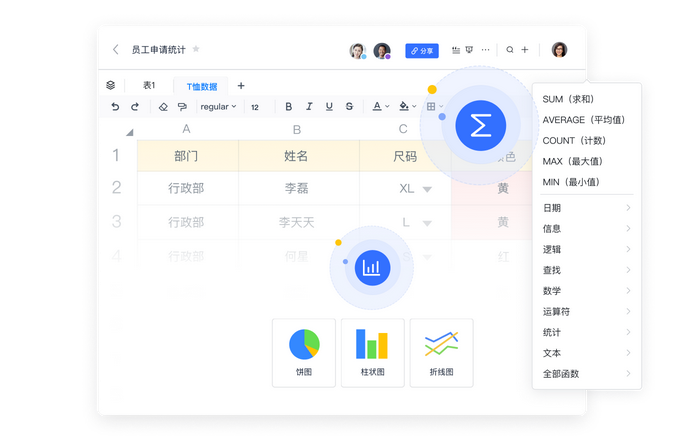Expand the 日期 function category

(587, 208)
